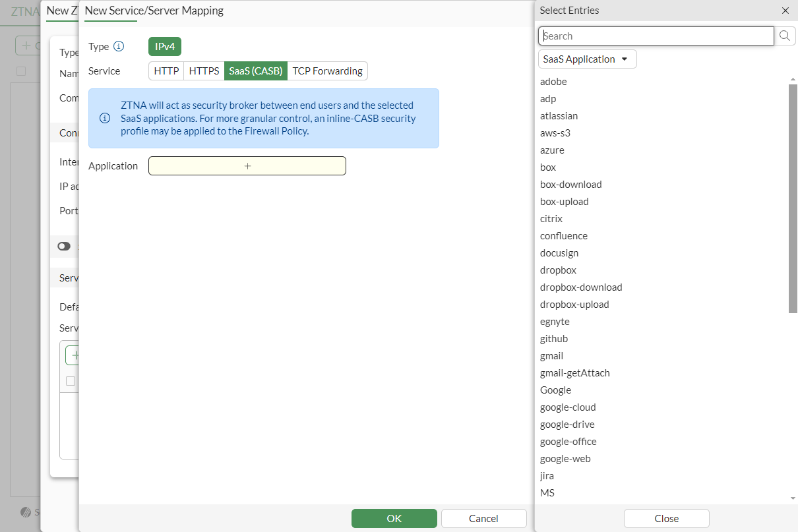Screen dimensions: 798x532
Task: Click the plus in Application field
Action: pyautogui.click(x=247, y=166)
